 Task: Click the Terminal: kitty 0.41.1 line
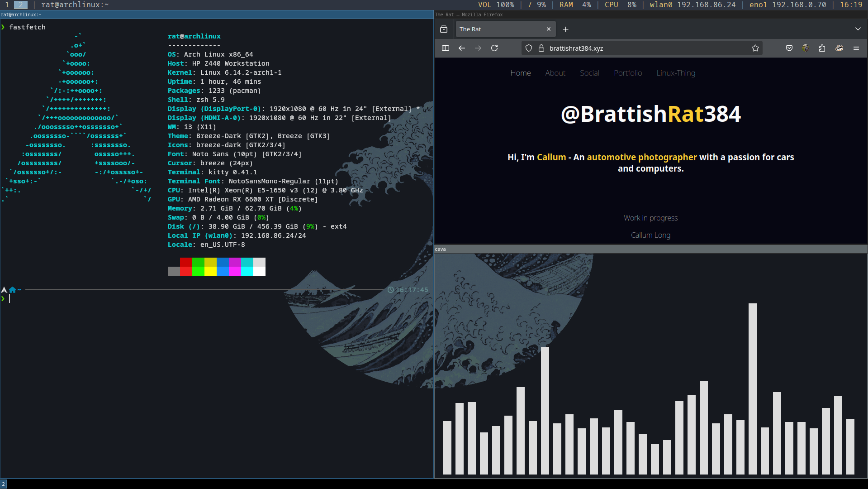click(x=213, y=172)
